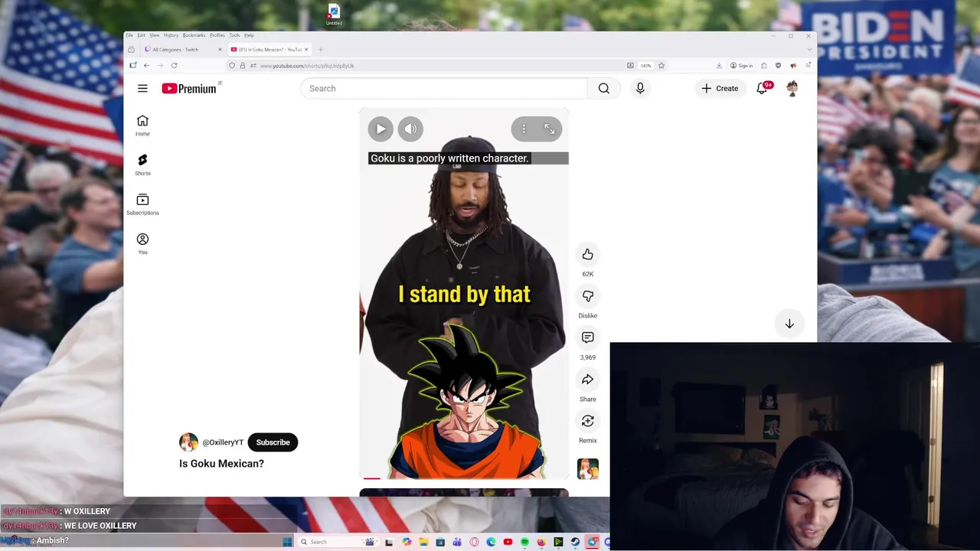
Task: Open the Windows Start menu
Action: pyautogui.click(x=287, y=542)
